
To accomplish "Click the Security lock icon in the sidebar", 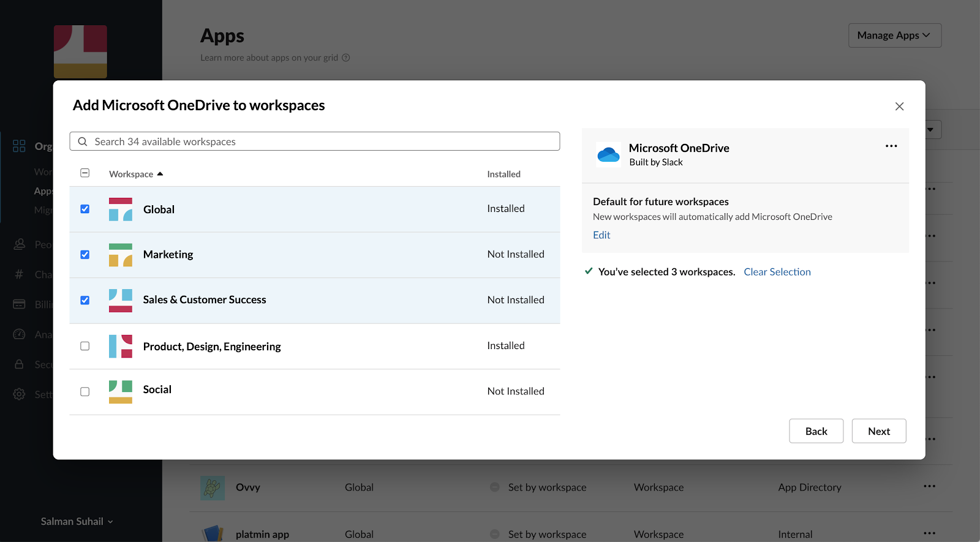I will [20, 364].
